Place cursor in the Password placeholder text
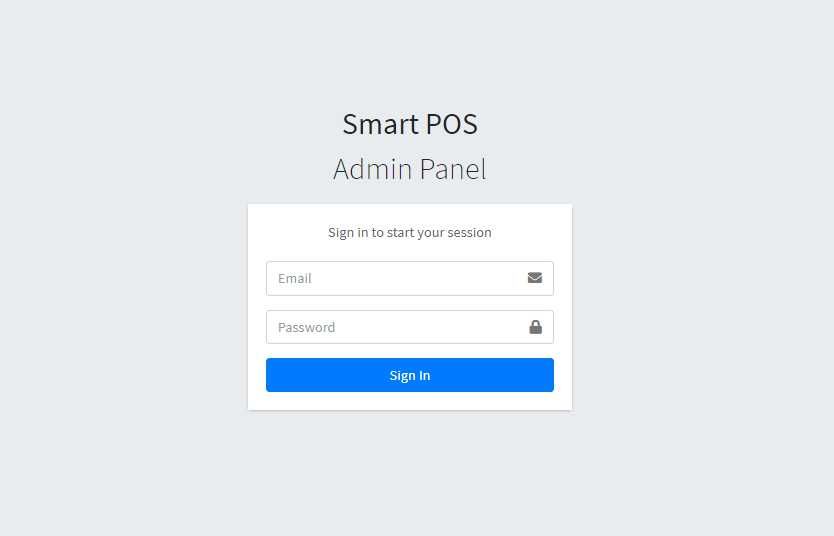This screenshot has height=536, width=834. point(307,327)
